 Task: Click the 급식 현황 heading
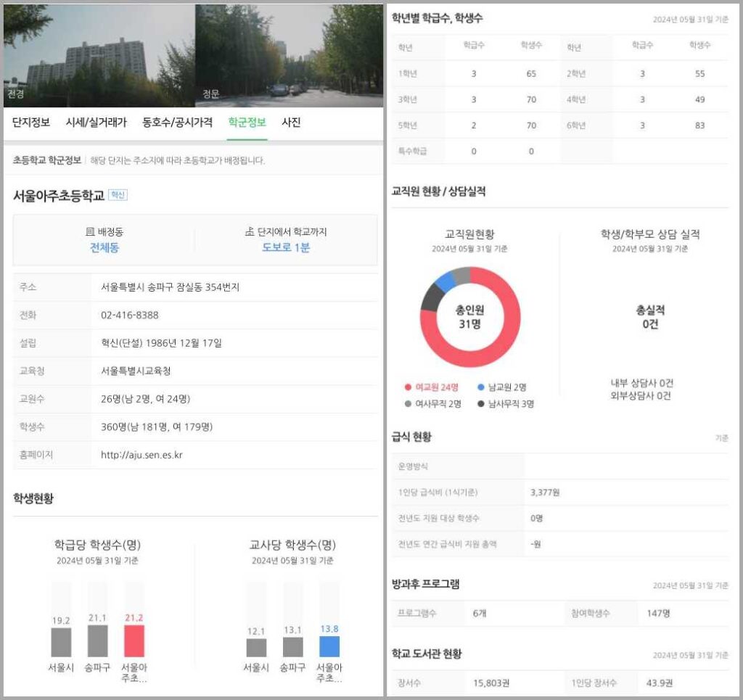pos(411,437)
